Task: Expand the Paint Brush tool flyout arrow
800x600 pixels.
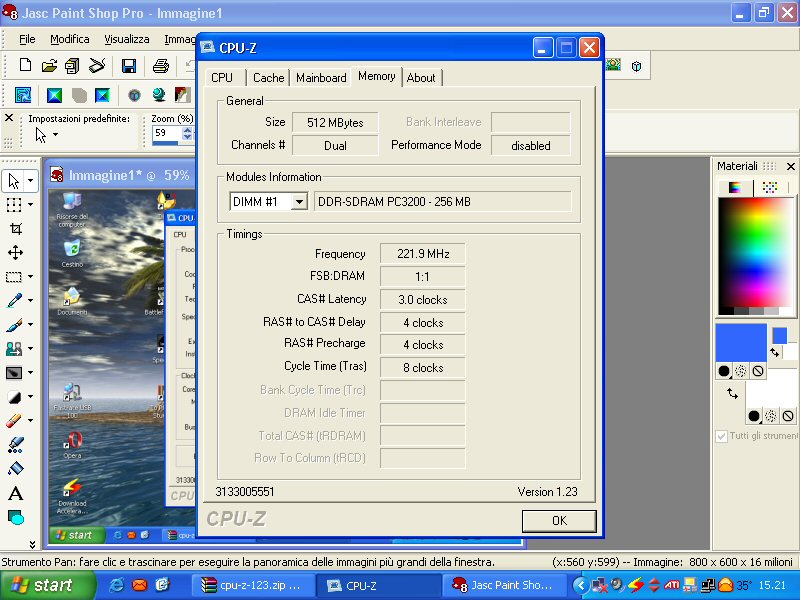Action: click(31, 324)
